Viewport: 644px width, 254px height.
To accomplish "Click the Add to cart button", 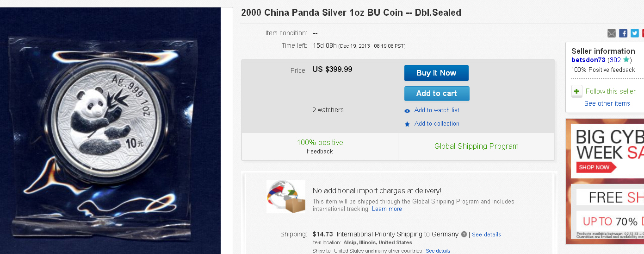I will pos(437,94).
